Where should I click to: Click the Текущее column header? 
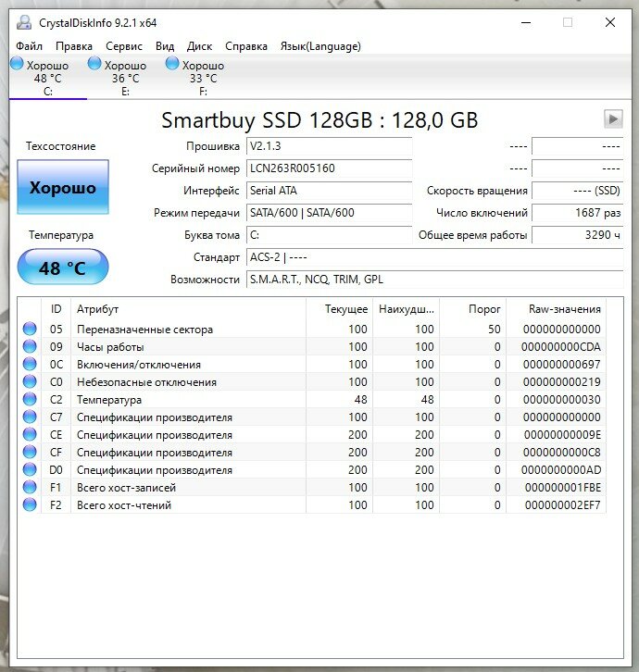click(x=339, y=309)
